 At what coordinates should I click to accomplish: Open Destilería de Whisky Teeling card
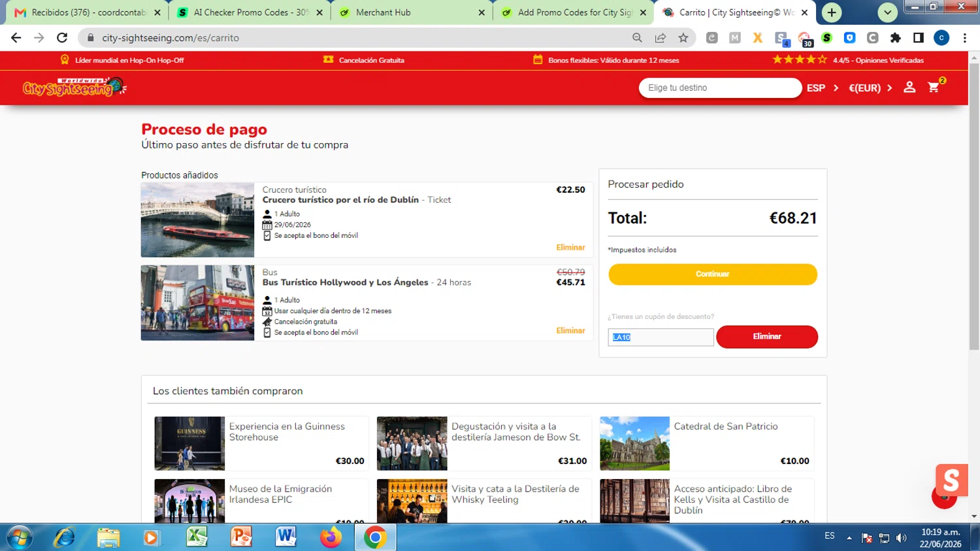pos(484,501)
